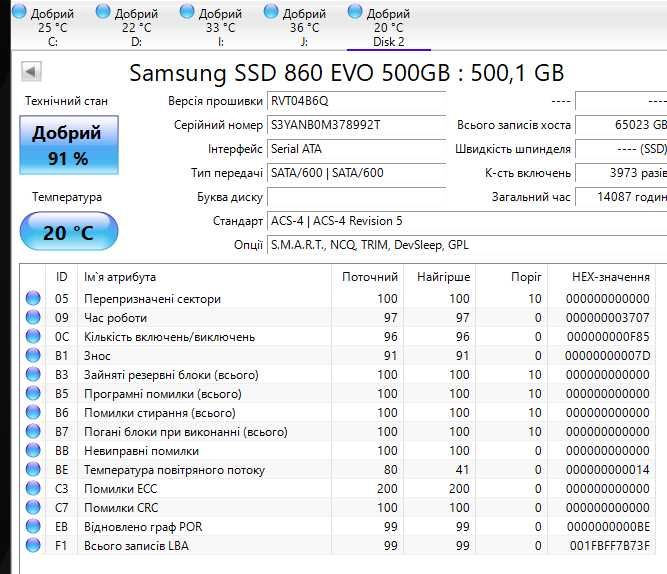Image resolution: width=667 pixels, height=574 pixels.
Task: Select Невиправні помилки attribute name
Action: coord(141,451)
